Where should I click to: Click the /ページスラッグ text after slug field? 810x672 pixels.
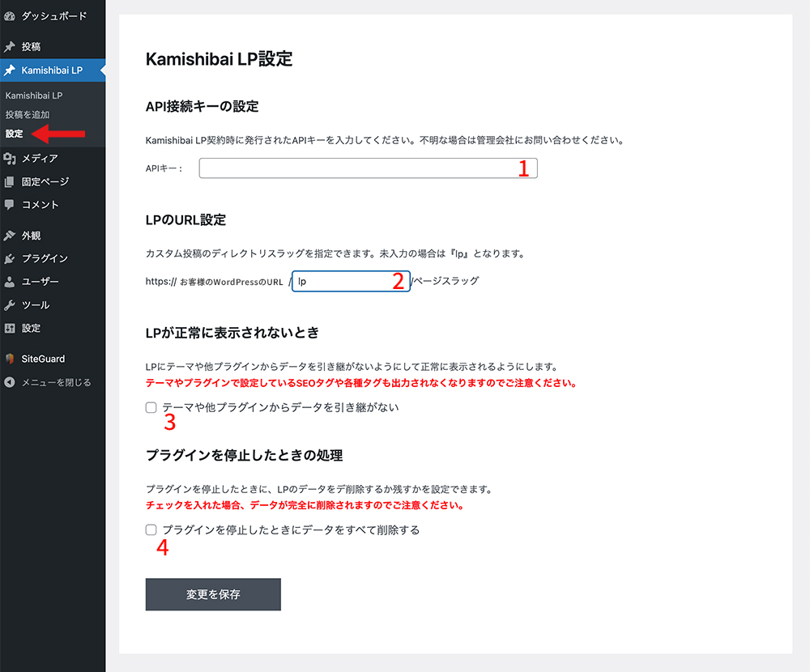point(446,281)
